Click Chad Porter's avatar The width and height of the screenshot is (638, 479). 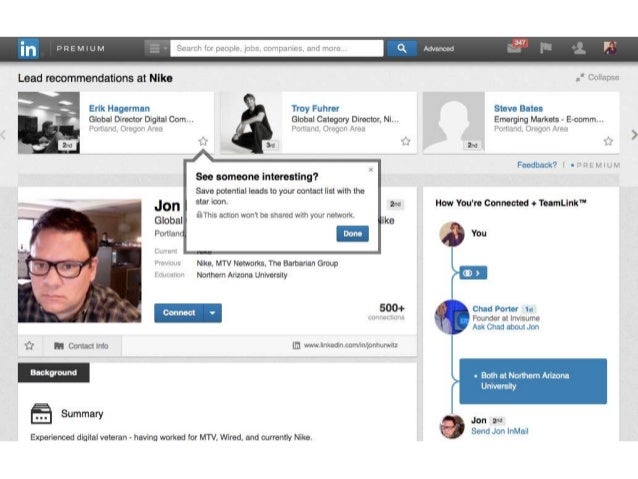pos(452,317)
